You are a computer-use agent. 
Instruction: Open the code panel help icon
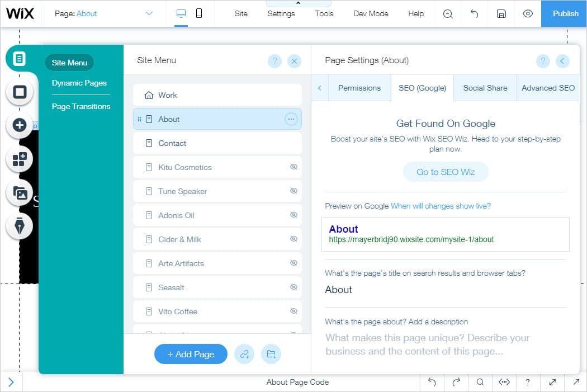[x=528, y=382]
